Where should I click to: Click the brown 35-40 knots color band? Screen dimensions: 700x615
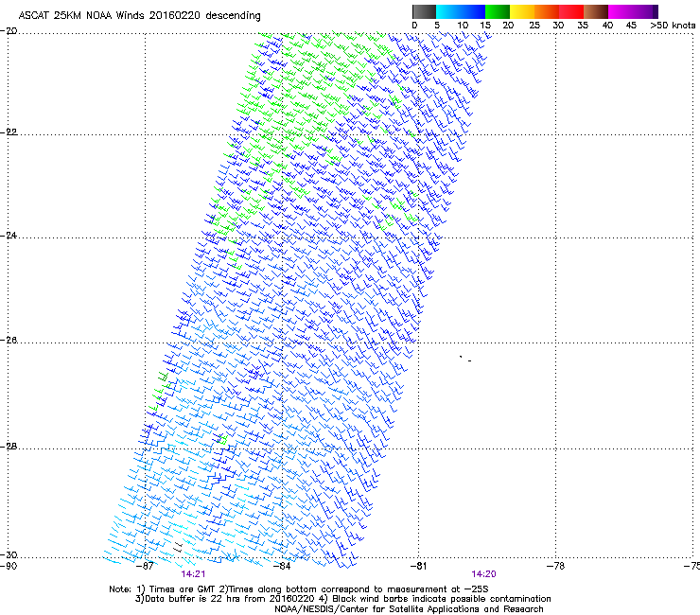point(596,11)
